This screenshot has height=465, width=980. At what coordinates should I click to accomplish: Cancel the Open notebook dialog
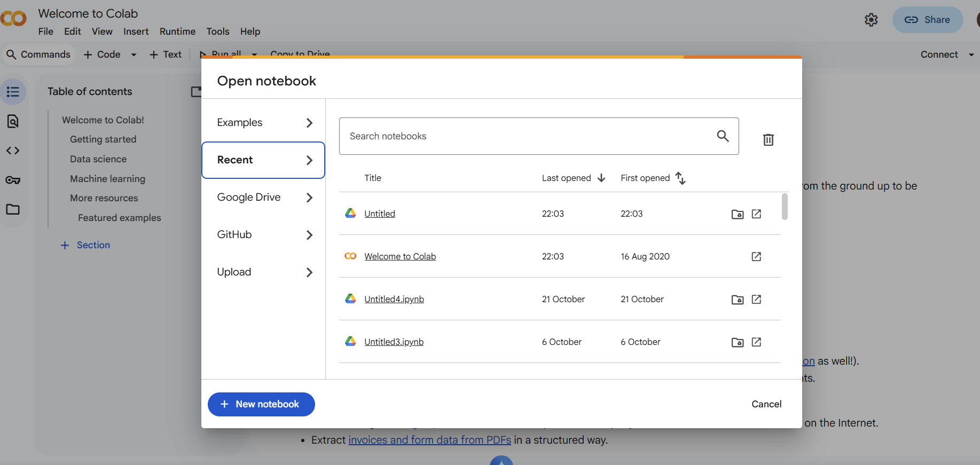click(766, 404)
